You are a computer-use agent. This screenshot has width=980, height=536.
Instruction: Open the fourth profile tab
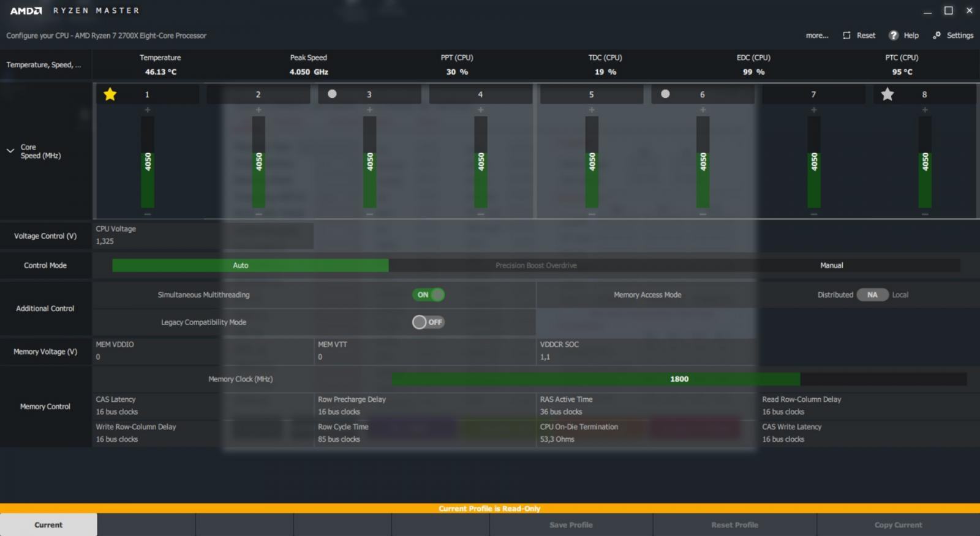pos(342,525)
